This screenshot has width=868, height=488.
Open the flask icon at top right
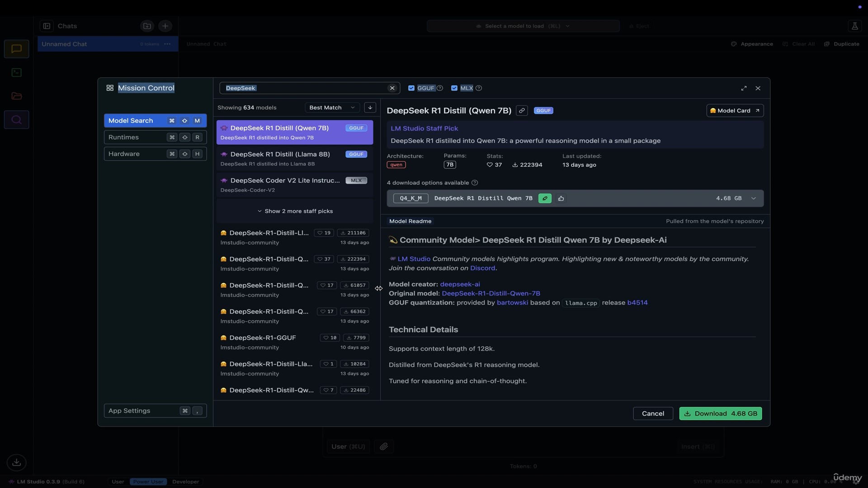pos(855,26)
